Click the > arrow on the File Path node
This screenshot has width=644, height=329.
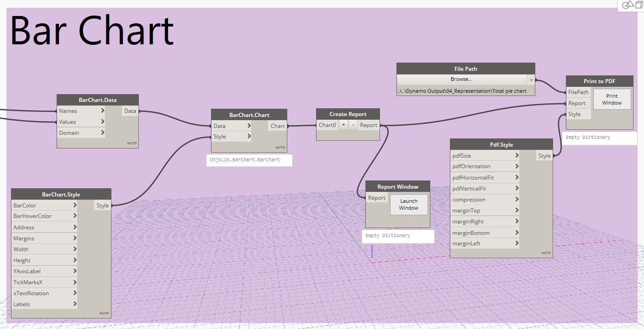[531, 80]
